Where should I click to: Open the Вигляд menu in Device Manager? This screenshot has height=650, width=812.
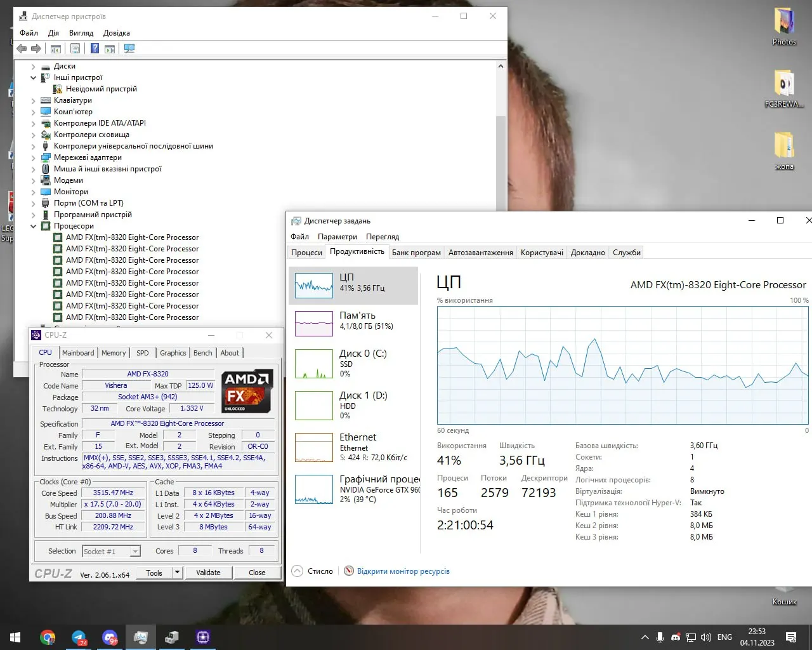click(81, 33)
